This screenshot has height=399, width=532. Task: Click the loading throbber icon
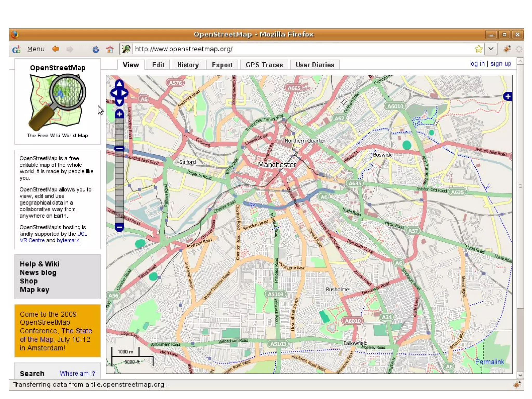[x=519, y=49]
